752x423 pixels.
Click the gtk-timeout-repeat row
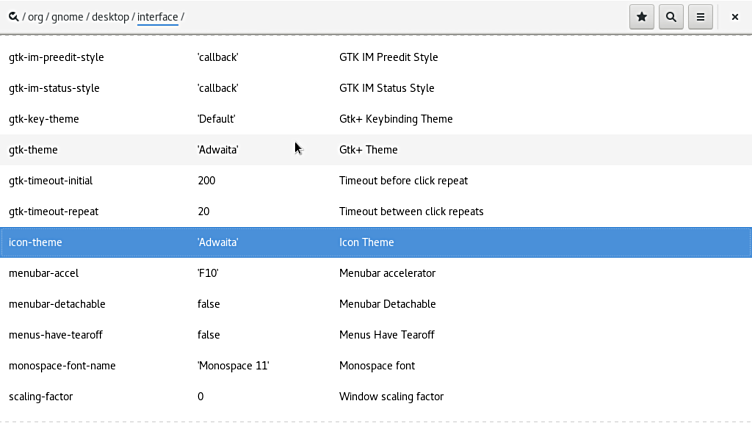[53, 212]
